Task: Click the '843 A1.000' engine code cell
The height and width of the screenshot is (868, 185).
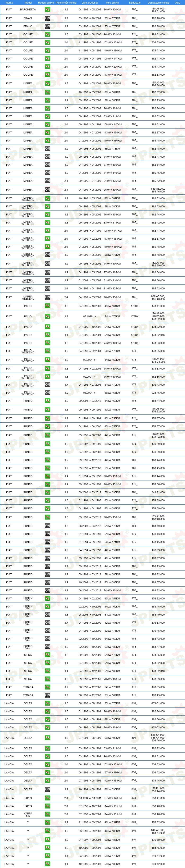Action: (158, 492)
